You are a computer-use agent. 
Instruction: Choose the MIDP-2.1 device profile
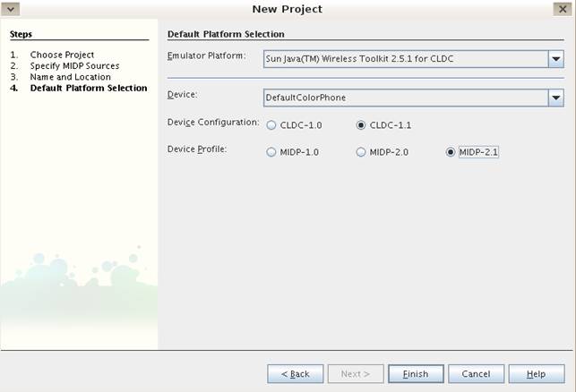[451, 152]
